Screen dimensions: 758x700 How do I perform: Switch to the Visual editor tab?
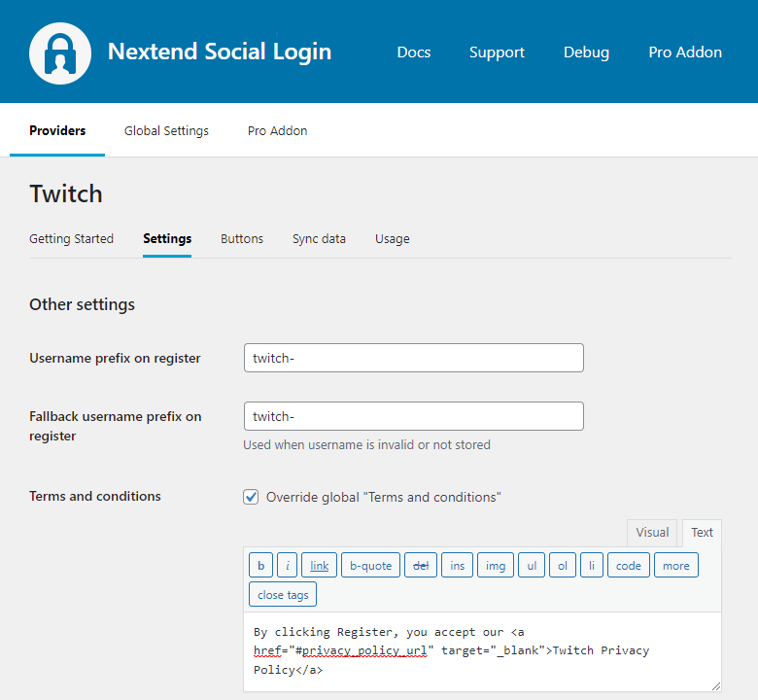[652, 532]
